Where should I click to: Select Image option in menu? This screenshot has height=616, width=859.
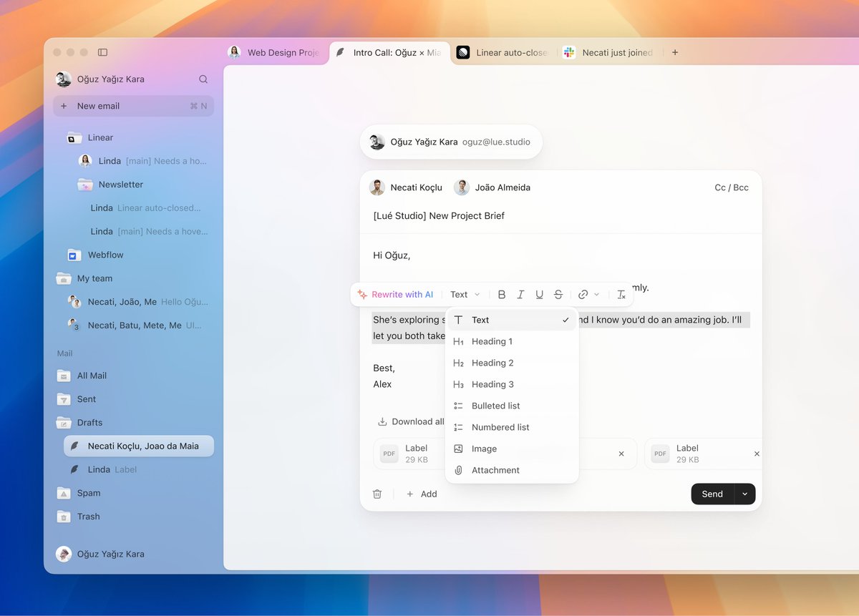point(512,449)
